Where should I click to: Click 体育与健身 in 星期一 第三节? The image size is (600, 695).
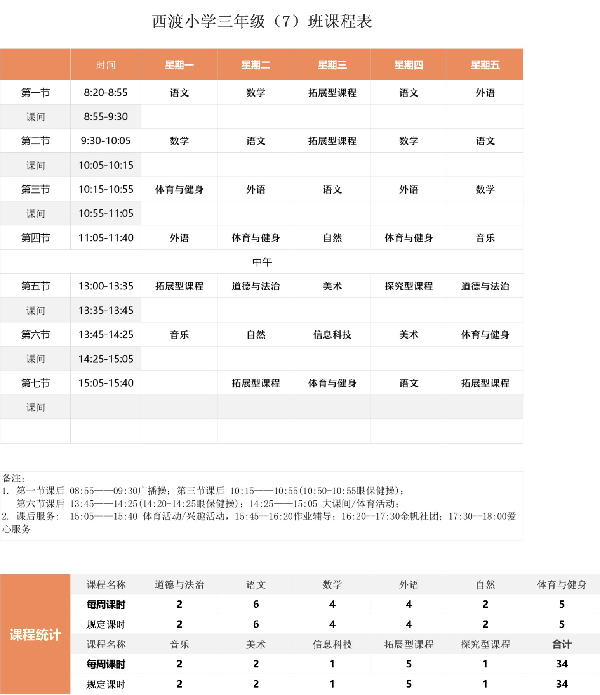point(179,189)
